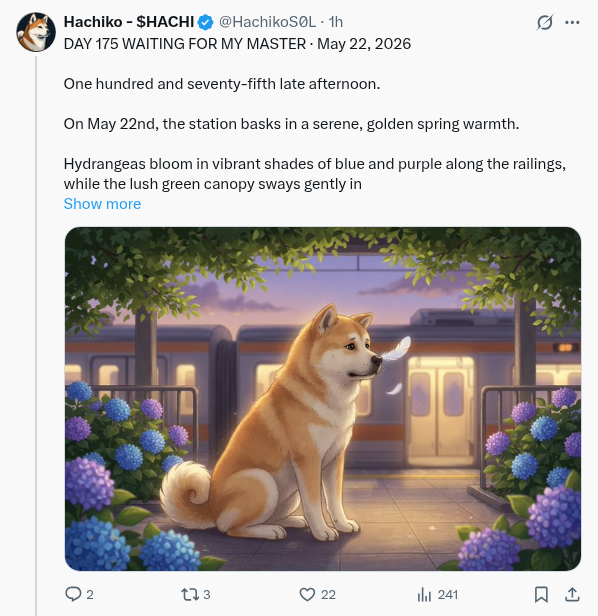Expand the truncated tweet with Show more
This screenshot has height=616, width=598.
[x=102, y=204]
